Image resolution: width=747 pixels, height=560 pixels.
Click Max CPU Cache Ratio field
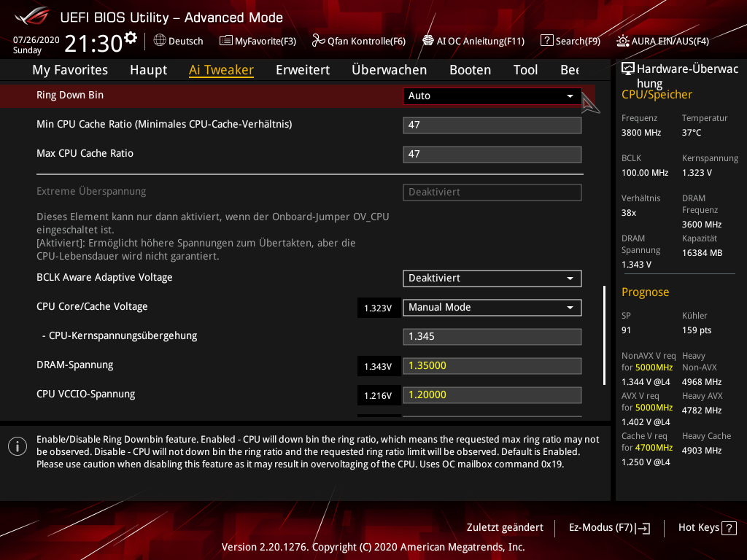tap(492, 155)
